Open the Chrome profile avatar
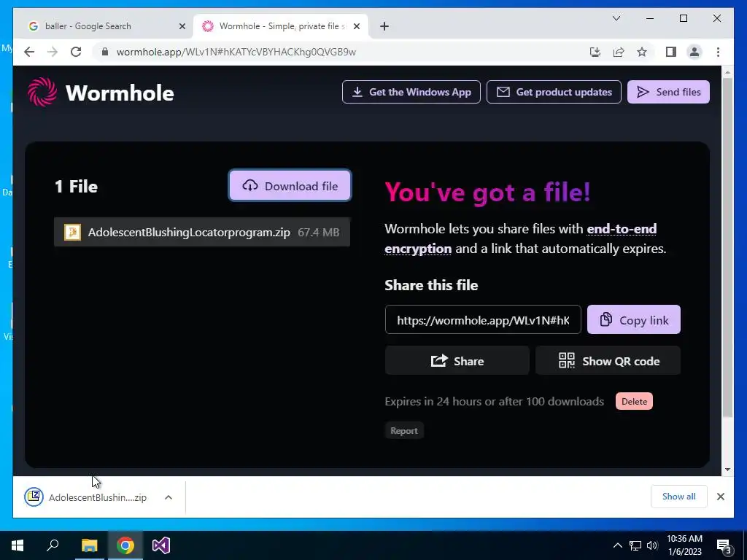The width and height of the screenshot is (747, 560). [694, 52]
